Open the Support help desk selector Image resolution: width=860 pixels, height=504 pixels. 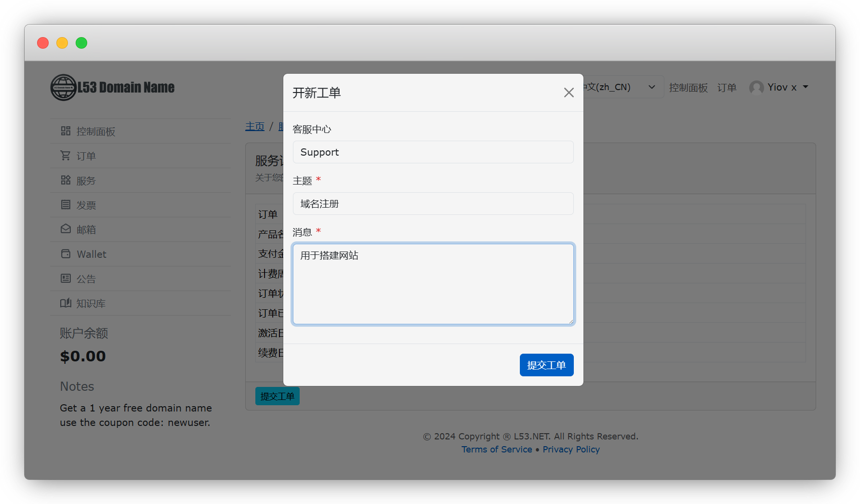[433, 152]
